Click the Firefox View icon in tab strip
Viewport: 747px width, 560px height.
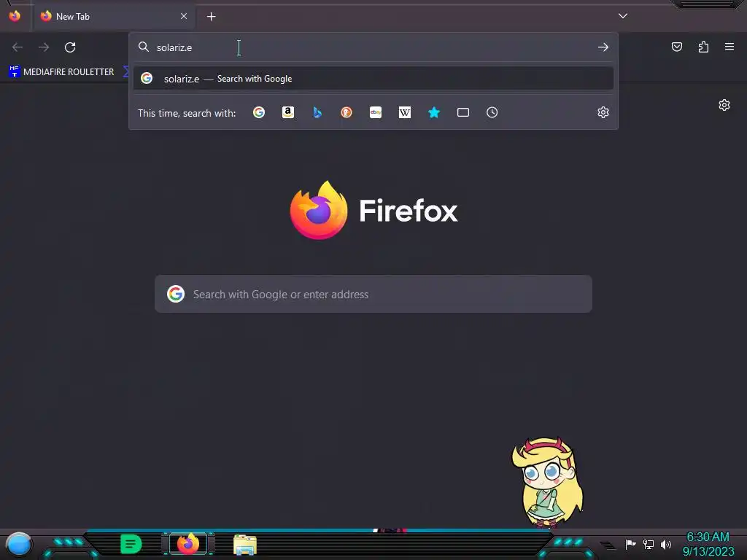(15, 16)
